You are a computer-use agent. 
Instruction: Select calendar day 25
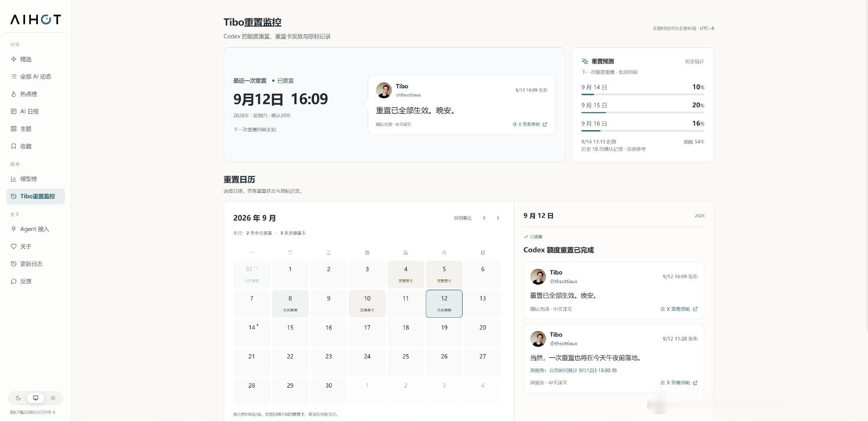(x=406, y=361)
